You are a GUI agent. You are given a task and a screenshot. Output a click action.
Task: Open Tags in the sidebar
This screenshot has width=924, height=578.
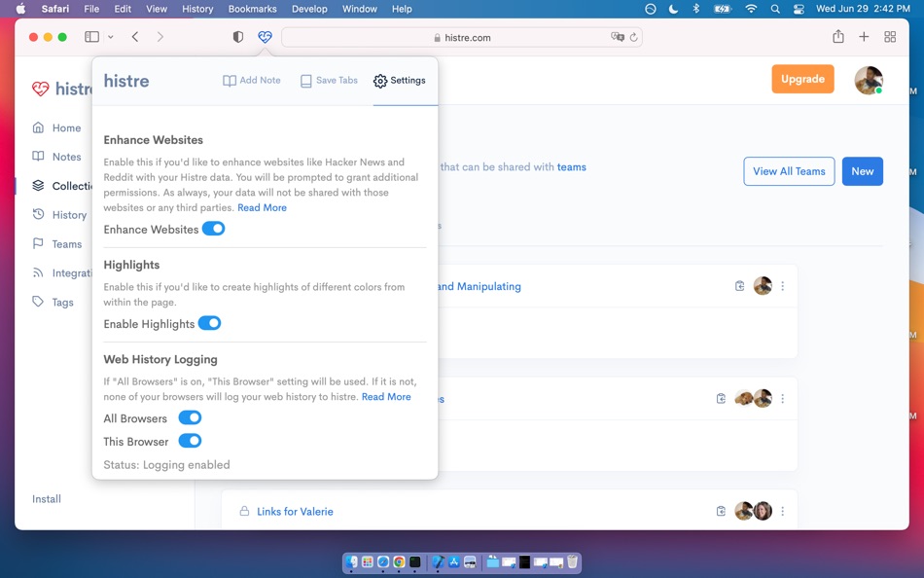[53, 302]
